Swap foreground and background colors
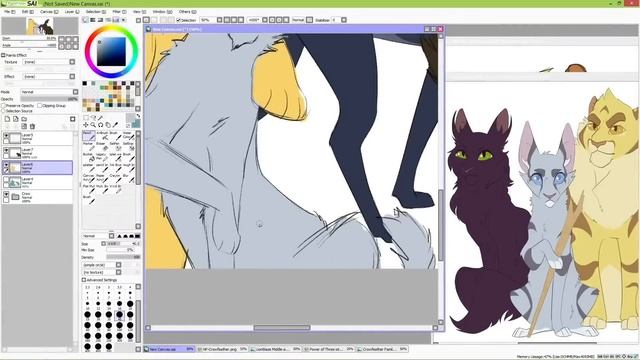Image resolution: width=640 pixels, height=360 pixels. point(138,116)
